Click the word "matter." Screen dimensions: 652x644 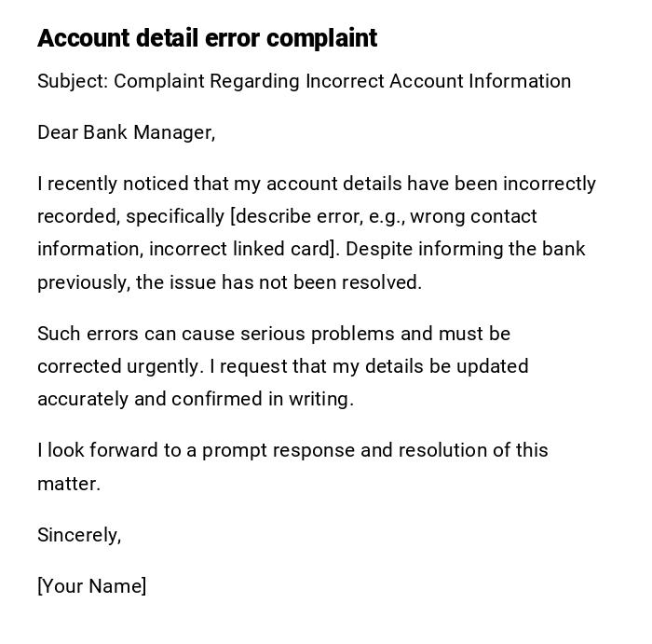tap(68, 484)
